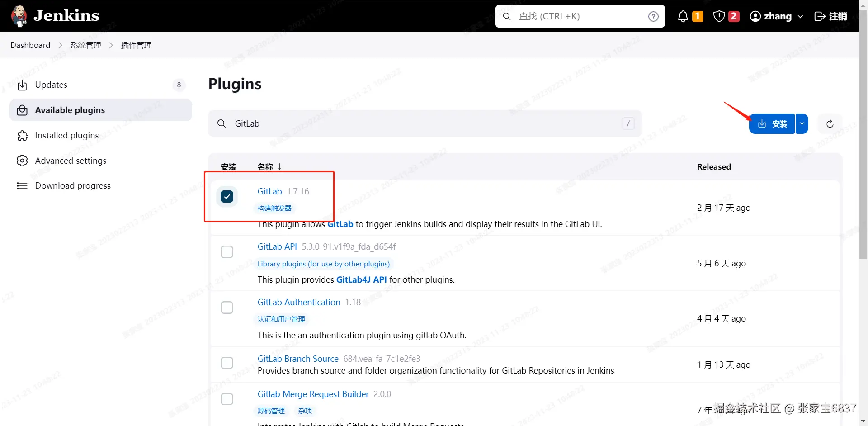The image size is (868, 426).
Task: Click the 系统管理 breadcrumb
Action: (86, 45)
